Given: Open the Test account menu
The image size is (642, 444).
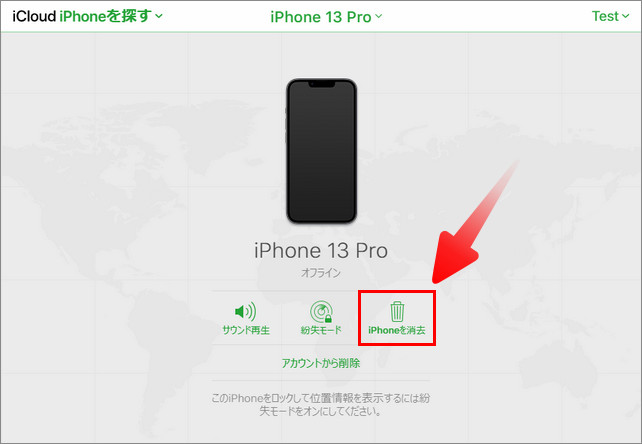Looking at the screenshot, I should pos(610,16).
